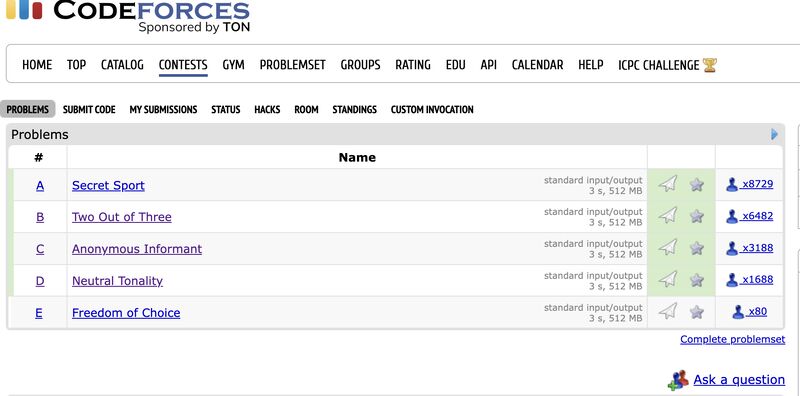
Task: Submit problem A using paper plane icon
Action: 667,184
